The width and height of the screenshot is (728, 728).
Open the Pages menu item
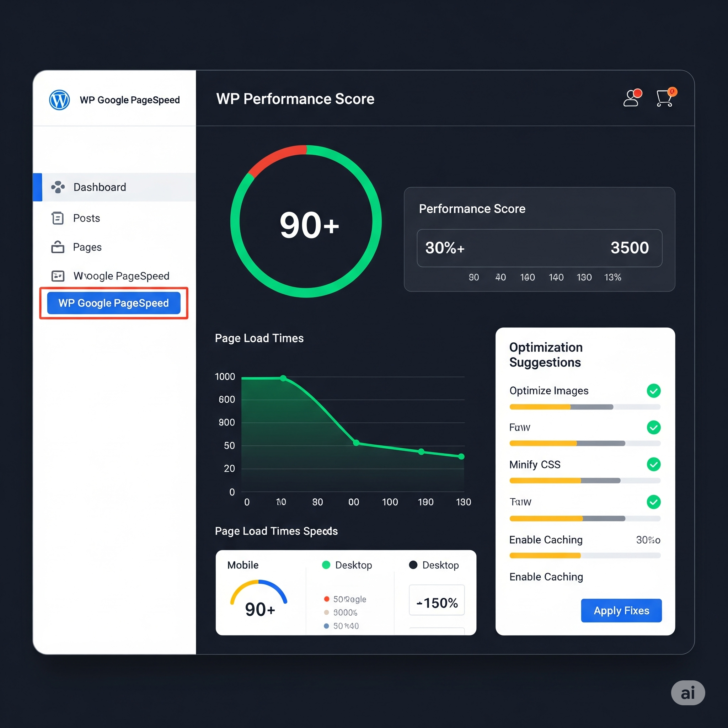tap(87, 247)
